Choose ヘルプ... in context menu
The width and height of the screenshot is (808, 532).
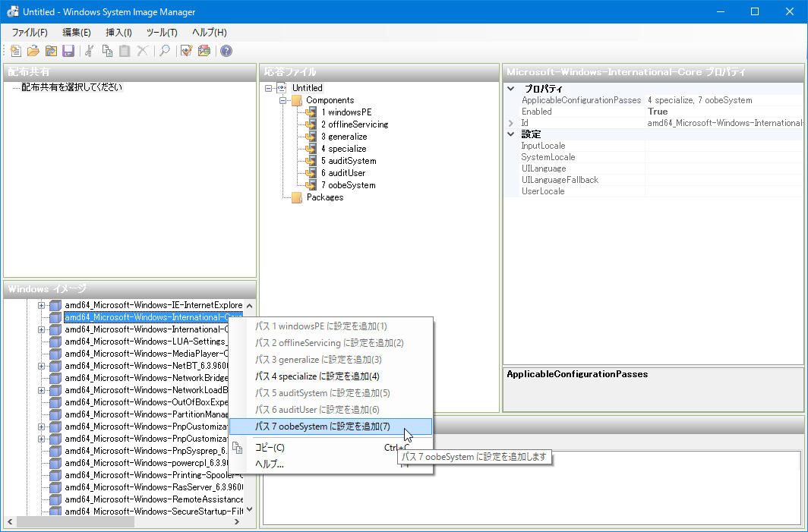pos(330,464)
